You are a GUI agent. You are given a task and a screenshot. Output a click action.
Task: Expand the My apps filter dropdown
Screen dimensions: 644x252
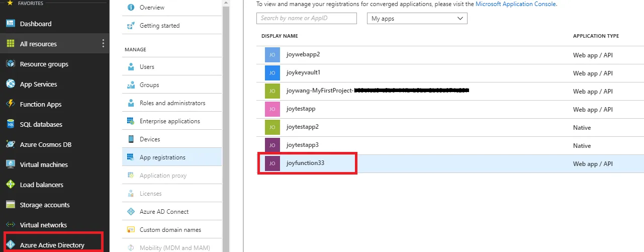pyautogui.click(x=417, y=19)
